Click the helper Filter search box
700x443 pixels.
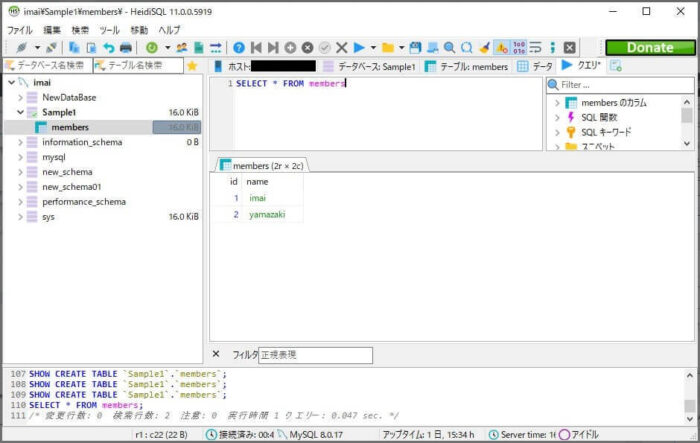[620, 85]
